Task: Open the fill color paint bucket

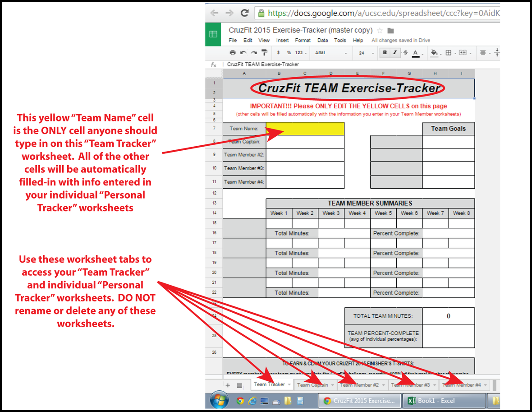Action: [x=434, y=53]
